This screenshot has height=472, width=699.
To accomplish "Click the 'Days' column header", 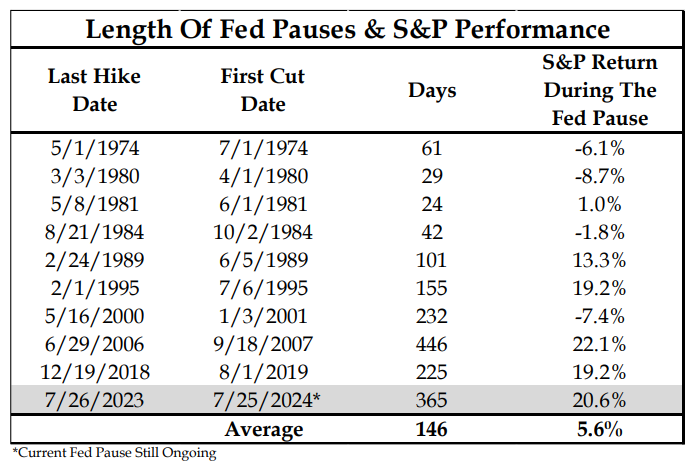I will pyautogui.click(x=432, y=91).
